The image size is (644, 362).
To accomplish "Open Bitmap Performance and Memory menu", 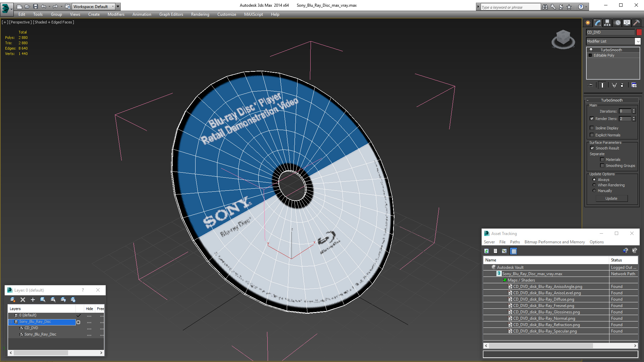I will (554, 242).
